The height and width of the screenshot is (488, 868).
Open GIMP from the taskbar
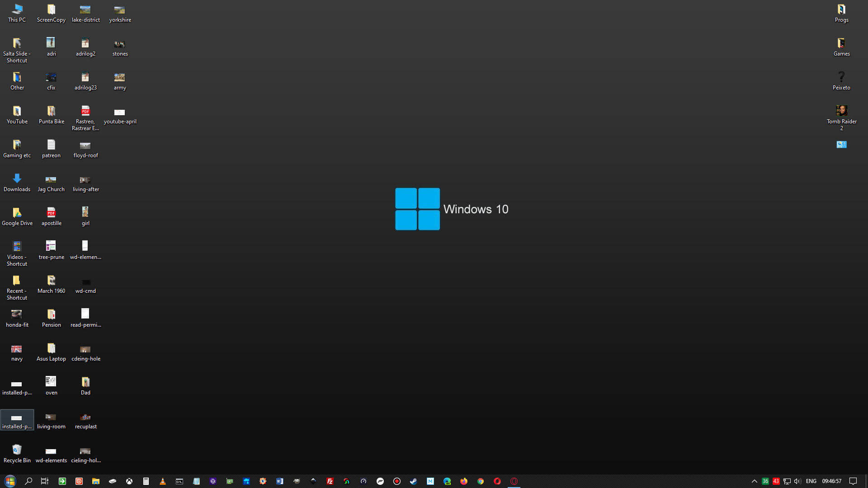tap(297, 481)
